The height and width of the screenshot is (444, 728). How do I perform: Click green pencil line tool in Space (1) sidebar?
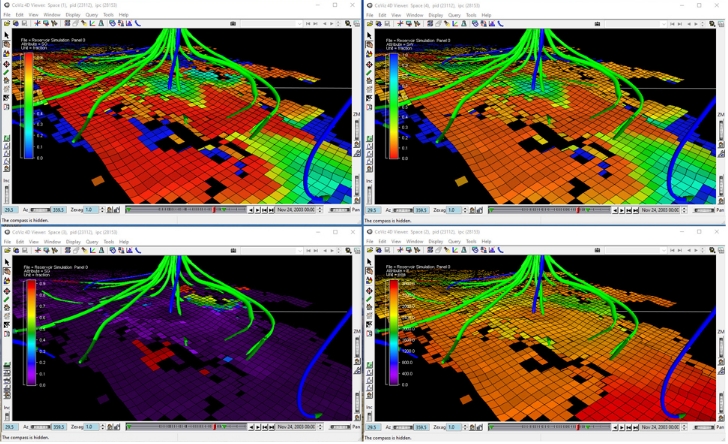(6, 72)
